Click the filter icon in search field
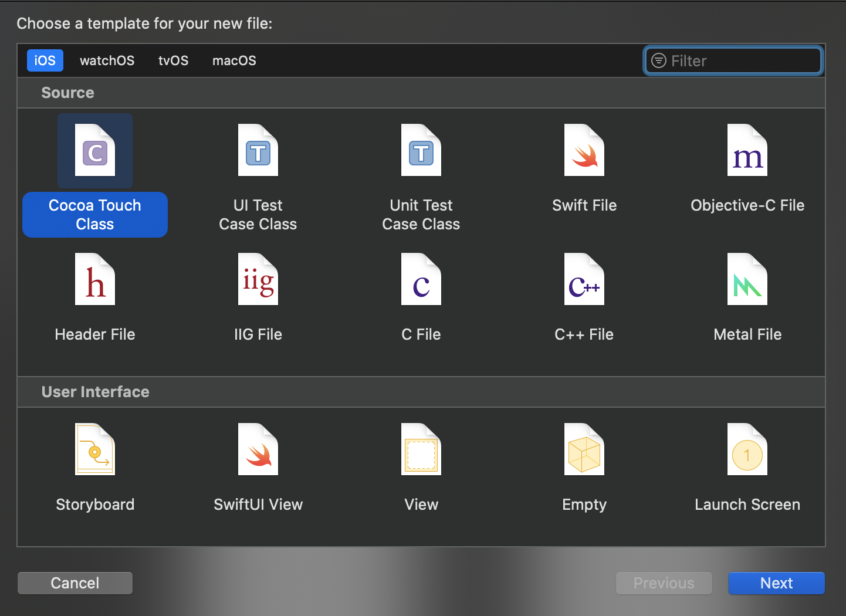Viewport: 846px width, 616px height. [x=659, y=60]
